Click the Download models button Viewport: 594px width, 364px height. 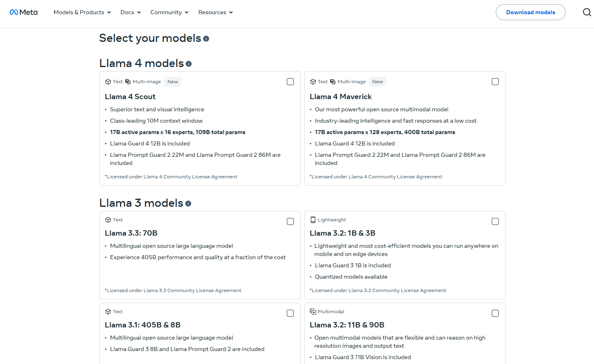(531, 12)
